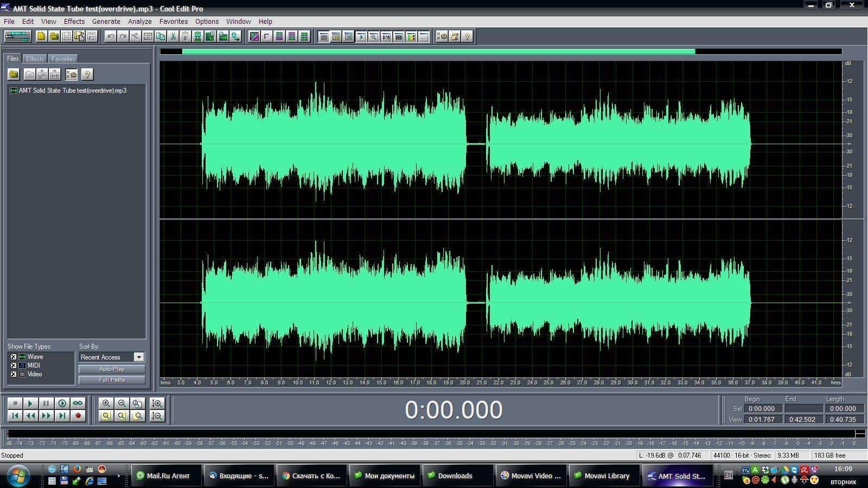Viewport: 868px width, 488px height.
Task: Click the Play Looped infinity icon
Action: pyautogui.click(x=78, y=403)
